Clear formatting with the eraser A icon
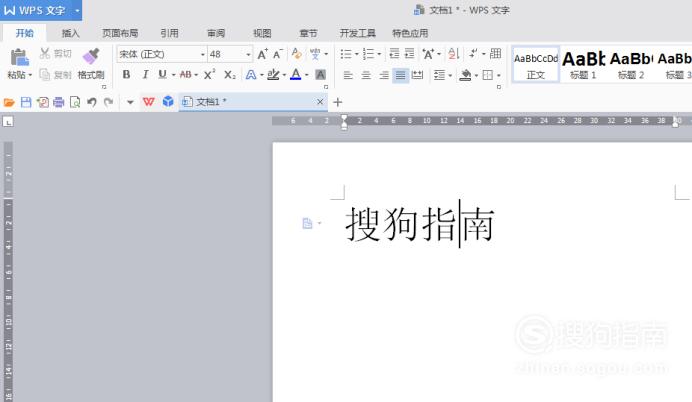 click(297, 54)
